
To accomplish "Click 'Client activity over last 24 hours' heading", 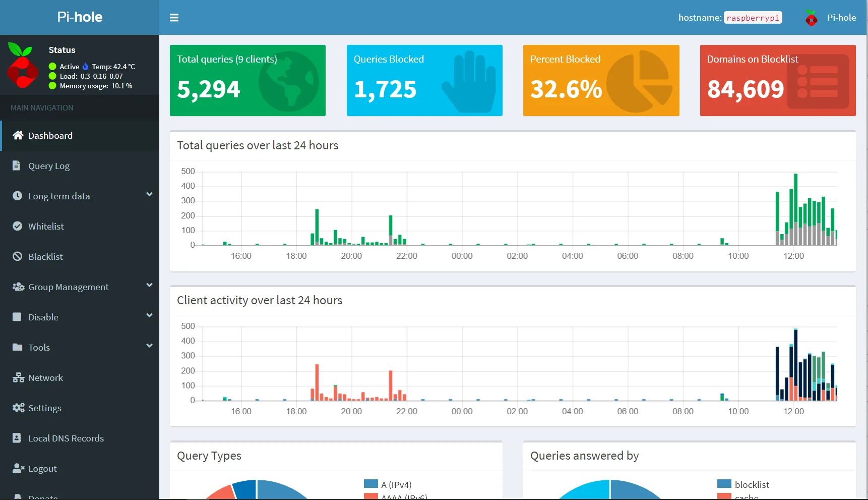I will [x=260, y=300].
